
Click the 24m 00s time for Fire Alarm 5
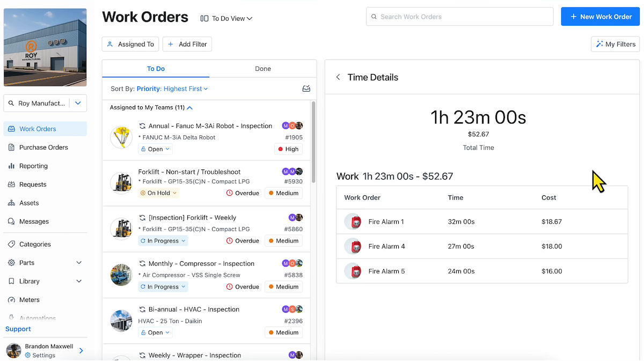click(461, 271)
